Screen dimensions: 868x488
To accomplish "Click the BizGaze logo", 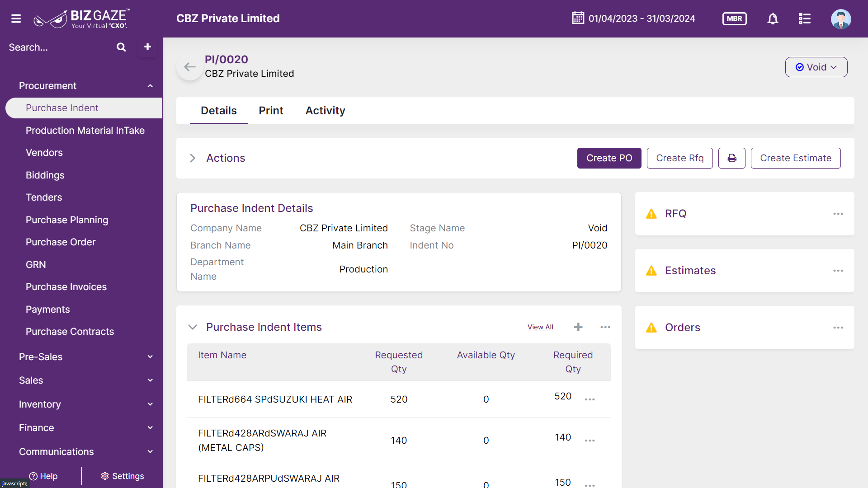I will 82,19.
